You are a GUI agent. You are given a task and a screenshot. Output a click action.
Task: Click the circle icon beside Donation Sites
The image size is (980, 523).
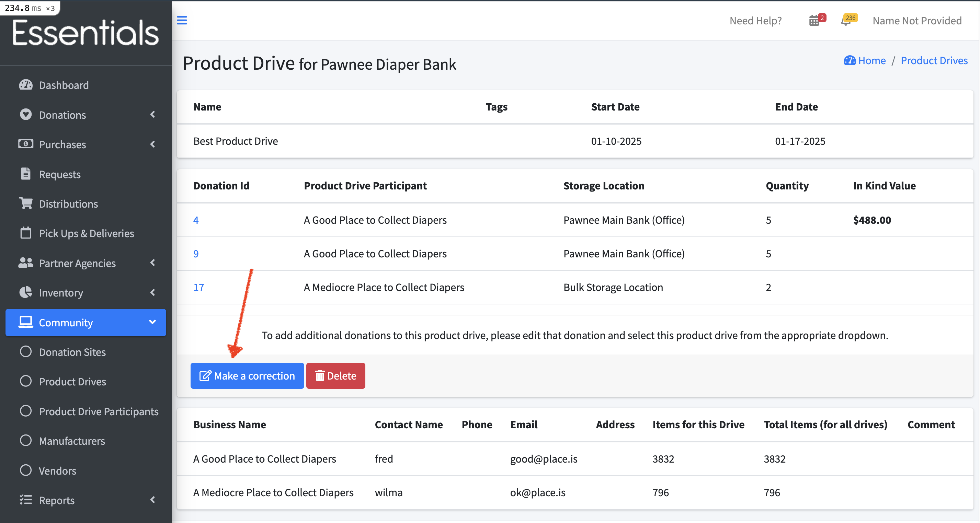coord(25,351)
